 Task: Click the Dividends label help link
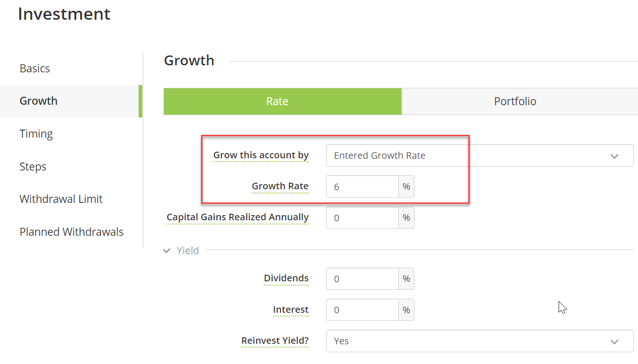pos(286,279)
